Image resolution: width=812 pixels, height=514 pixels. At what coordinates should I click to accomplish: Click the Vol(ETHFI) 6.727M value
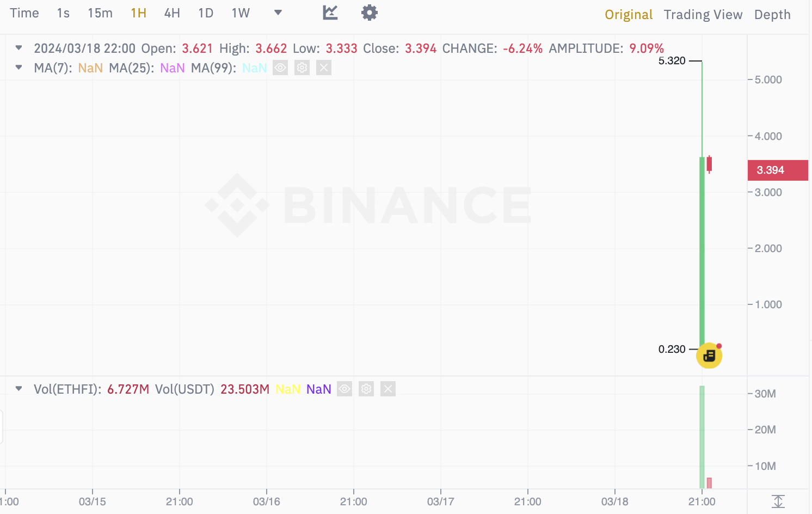128,389
